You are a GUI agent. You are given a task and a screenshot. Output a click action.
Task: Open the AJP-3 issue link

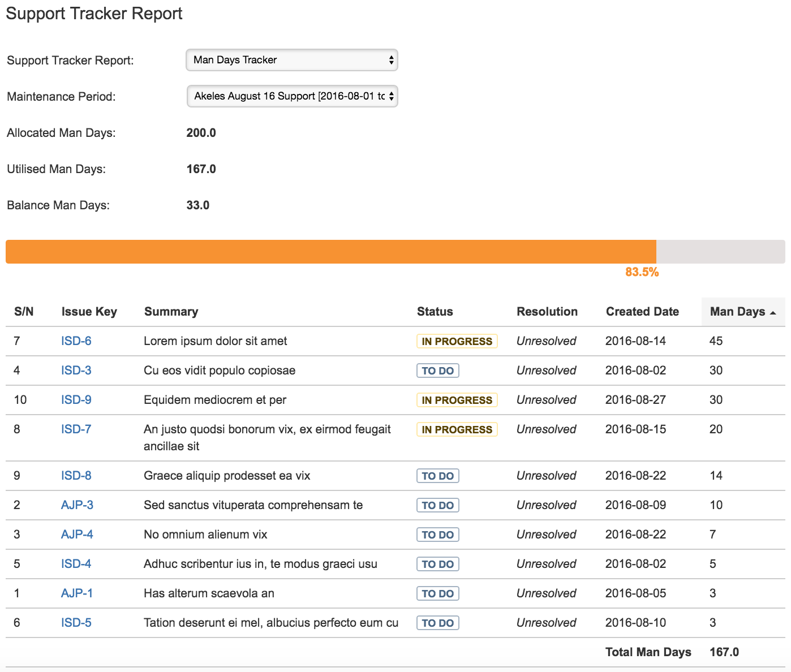[77, 505]
